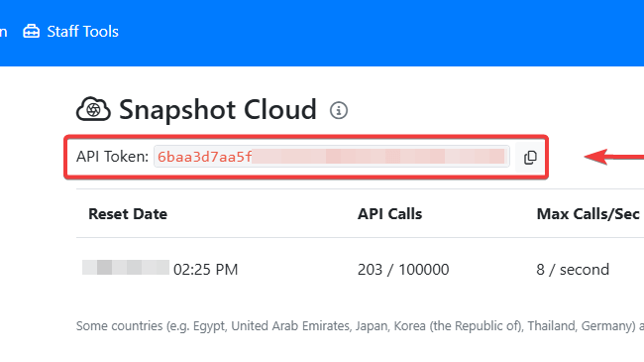Viewport: 644px width, 362px height.
Task: Open Snapshot Cloud info circle icon
Action: click(339, 110)
